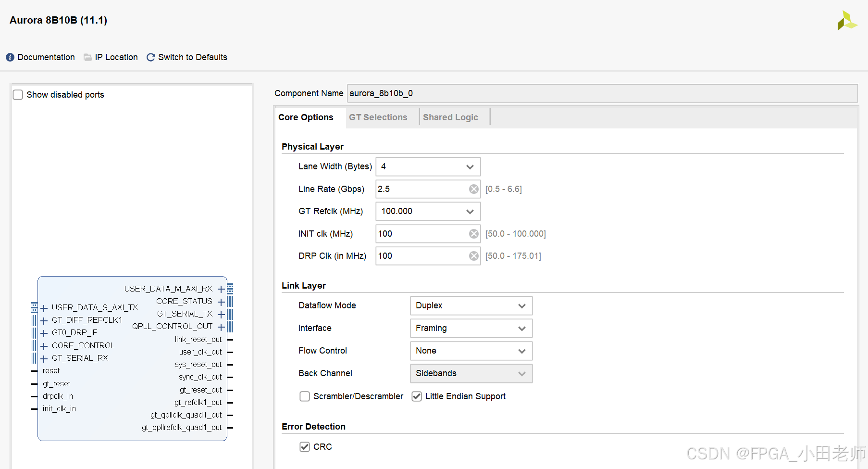The width and height of the screenshot is (868, 469).
Task: Click the Switch to Defaults refresh icon
Action: coord(151,57)
